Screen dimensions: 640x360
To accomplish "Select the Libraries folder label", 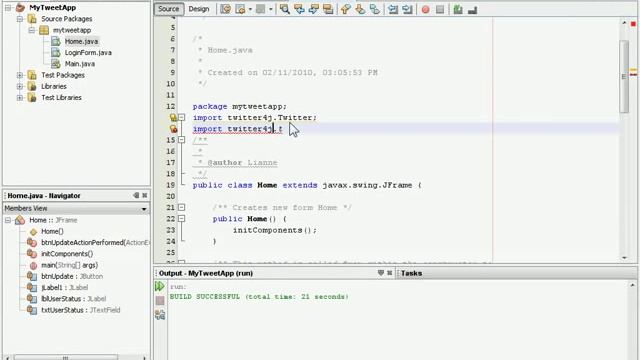I will pyautogui.click(x=53, y=86).
